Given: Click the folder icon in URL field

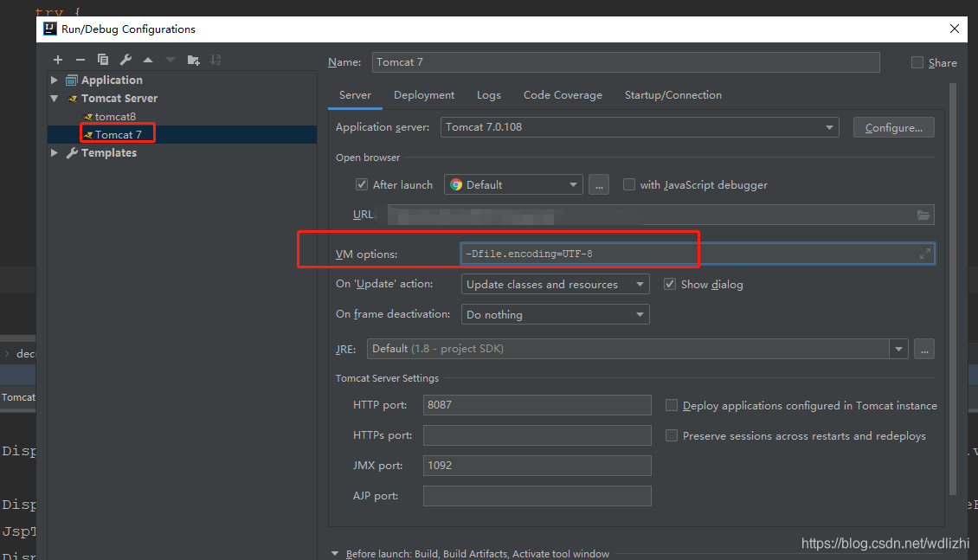Looking at the screenshot, I should click(x=923, y=215).
